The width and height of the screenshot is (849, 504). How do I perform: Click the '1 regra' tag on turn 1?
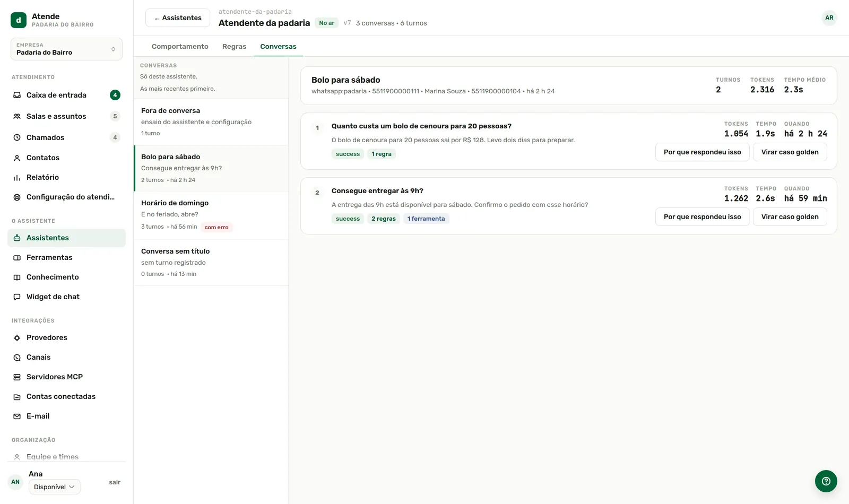click(382, 154)
